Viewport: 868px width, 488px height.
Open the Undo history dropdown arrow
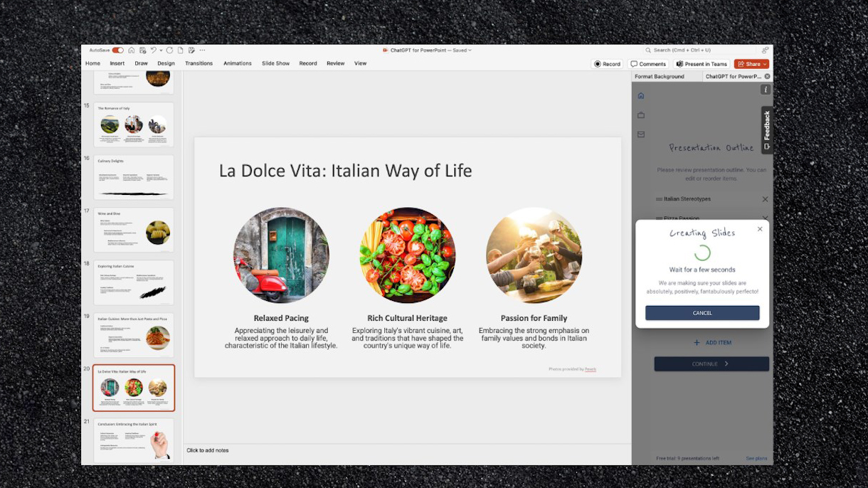[x=161, y=51]
